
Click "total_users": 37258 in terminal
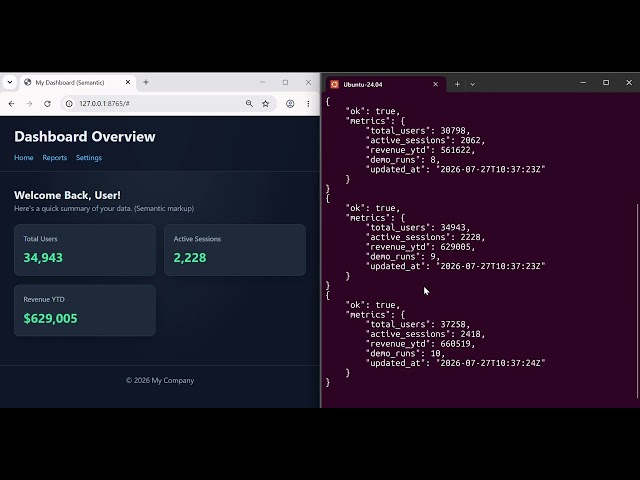pyautogui.click(x=418, y=324)
